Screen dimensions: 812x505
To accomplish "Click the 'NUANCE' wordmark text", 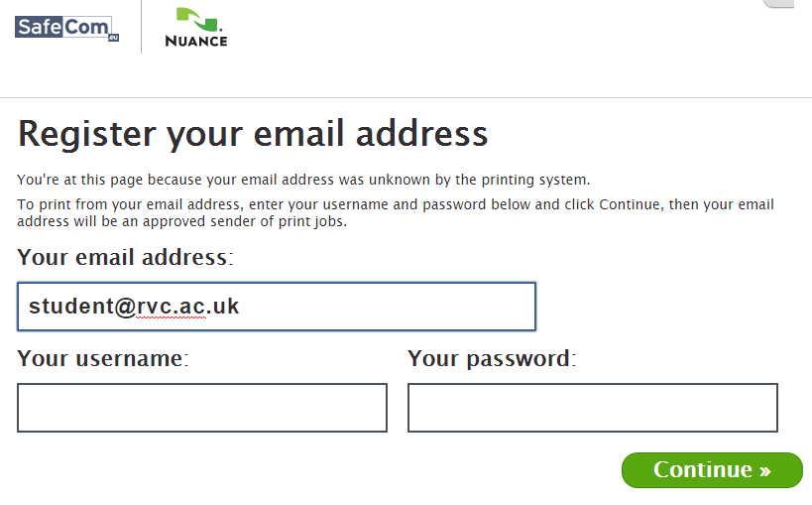I will (x=196, y=41).
